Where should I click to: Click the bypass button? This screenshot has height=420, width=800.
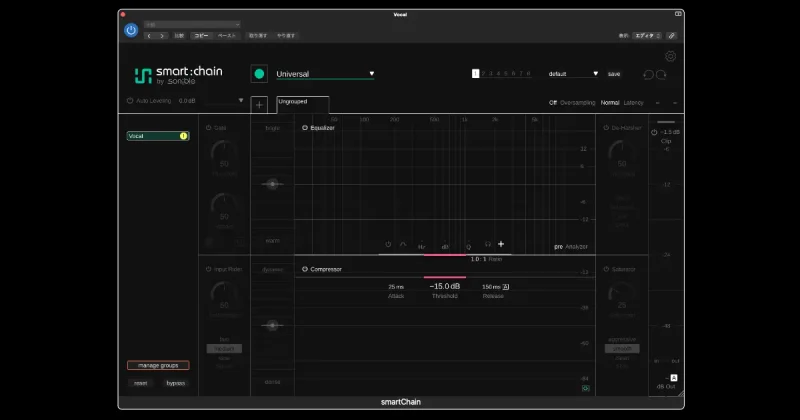[x=176, y=383]
